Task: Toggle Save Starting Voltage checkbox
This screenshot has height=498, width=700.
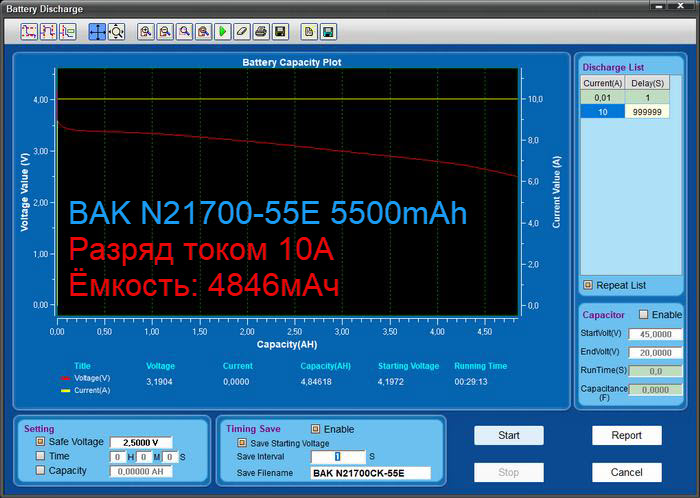Action: [x=241, y=442]
